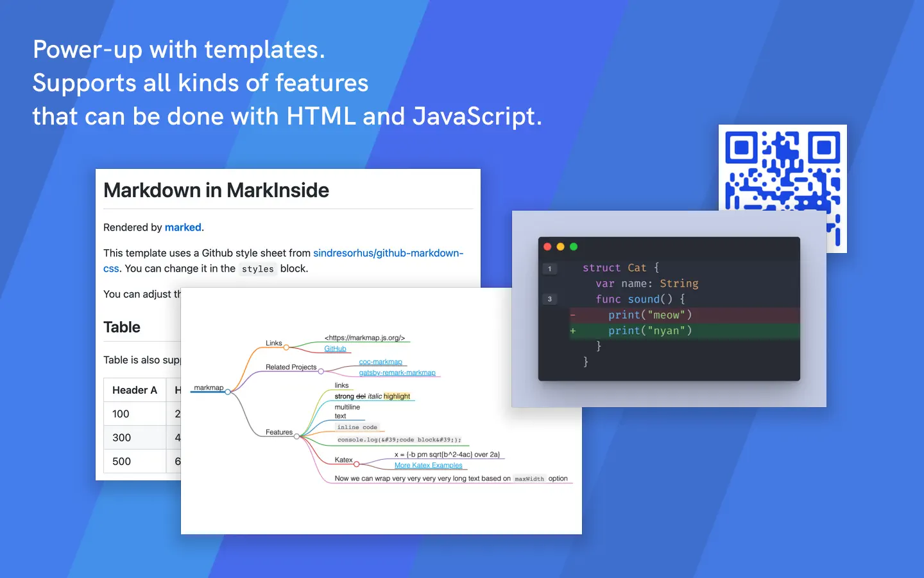The width and height of the screenshot is (924, 578).
Task: Click the GitHub link in the mind map
Action: [335, 349]
